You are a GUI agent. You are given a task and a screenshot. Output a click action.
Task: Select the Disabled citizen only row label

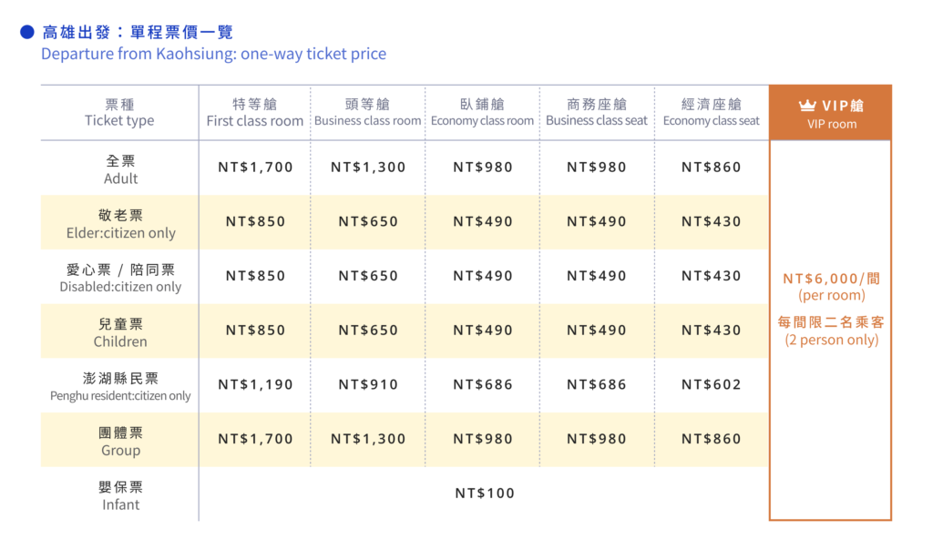120,278
